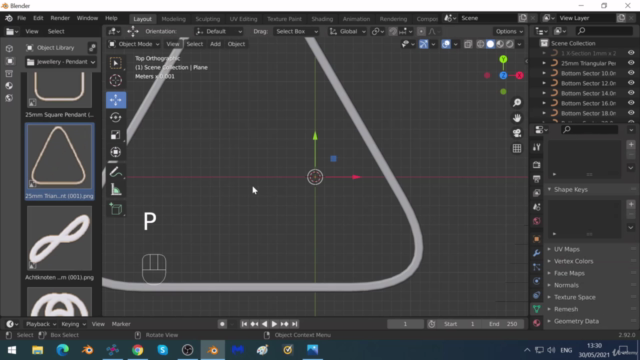
Task: Toggle viewport overlays button
Action: (446, 44)
